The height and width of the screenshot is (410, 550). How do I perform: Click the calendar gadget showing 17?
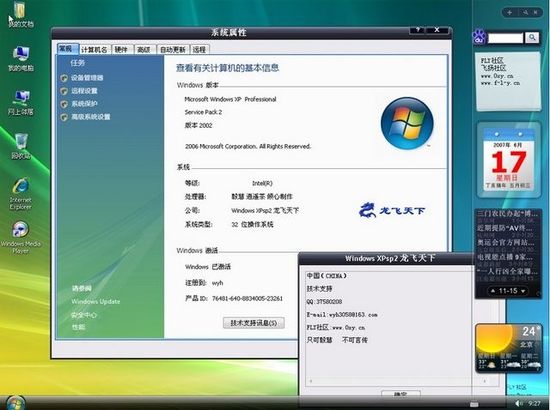click(x=509, y=160)
